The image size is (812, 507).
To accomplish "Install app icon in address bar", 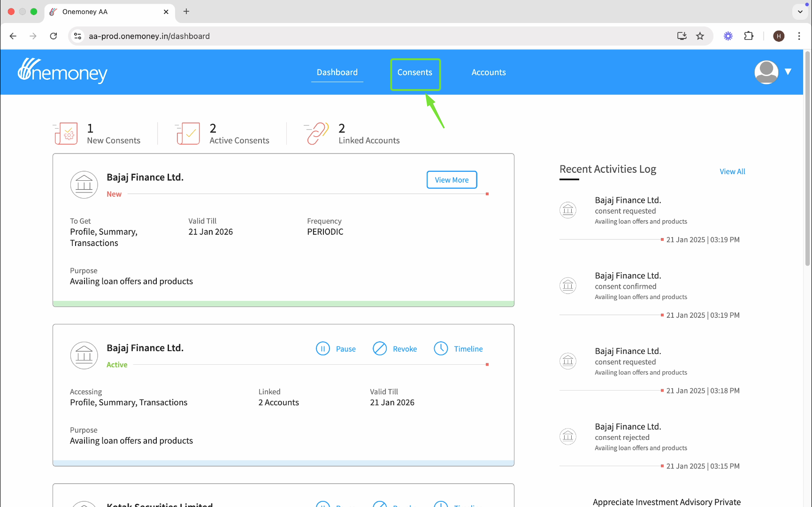I will (x=682, y=36).
